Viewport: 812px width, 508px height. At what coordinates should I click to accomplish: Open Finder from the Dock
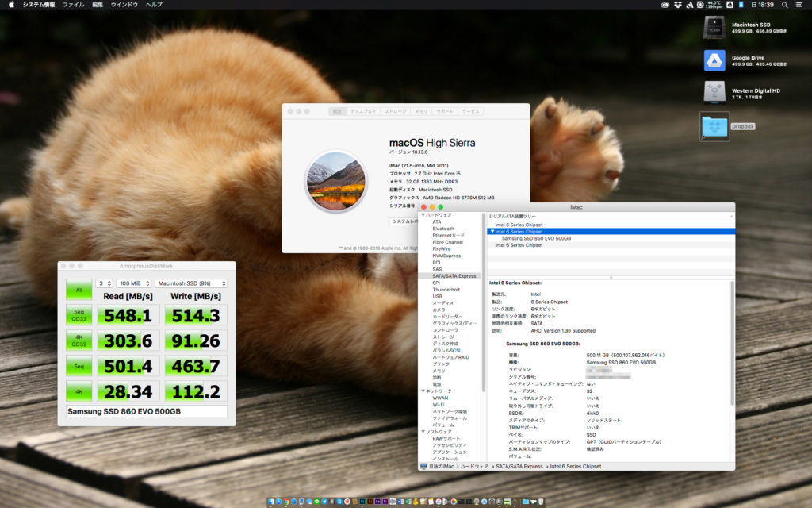click(271, 502)
